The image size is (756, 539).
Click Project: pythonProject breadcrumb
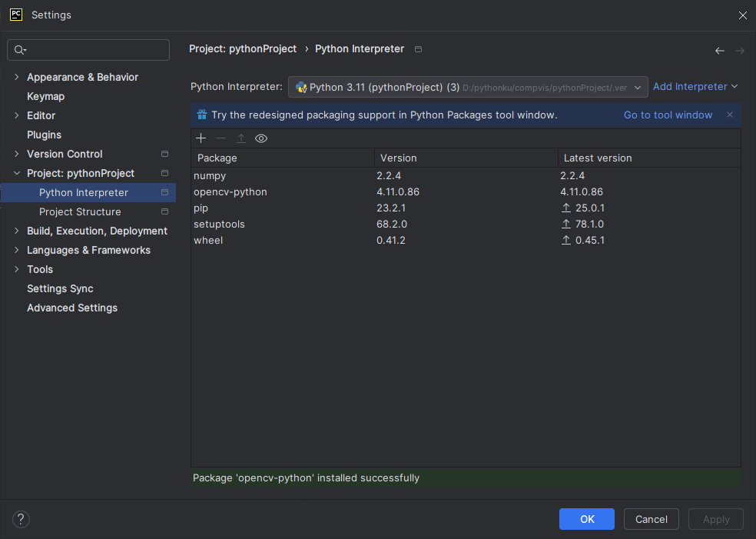pos(243,48)
